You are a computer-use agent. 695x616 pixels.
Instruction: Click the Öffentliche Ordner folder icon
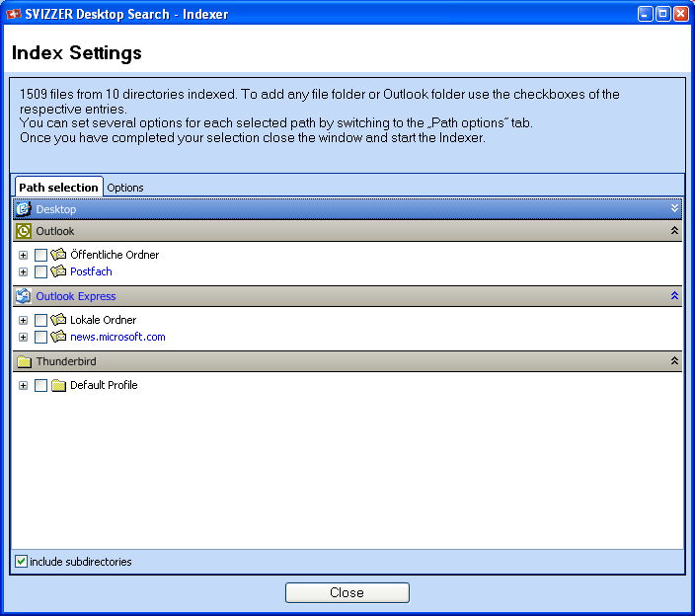pyautogui.click(x=58, y=255)
